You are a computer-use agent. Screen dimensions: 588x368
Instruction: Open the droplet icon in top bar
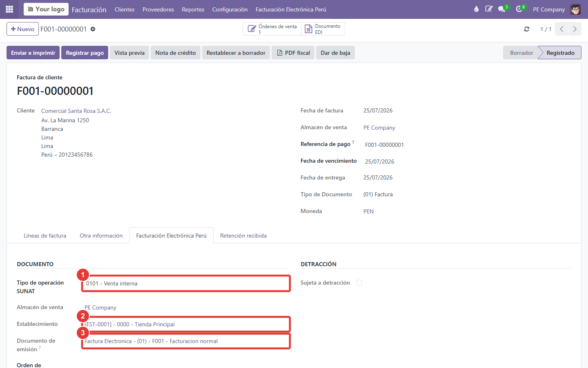coord(476,9)
